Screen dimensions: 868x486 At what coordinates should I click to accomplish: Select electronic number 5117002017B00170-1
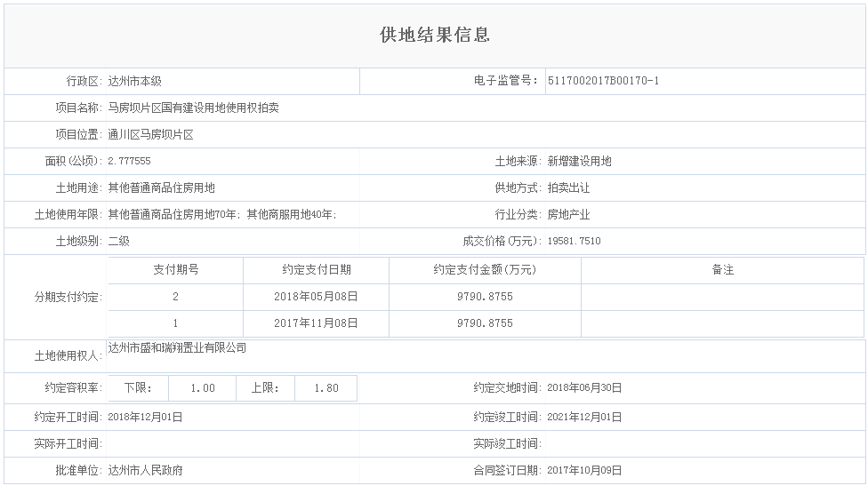[603, 81]
